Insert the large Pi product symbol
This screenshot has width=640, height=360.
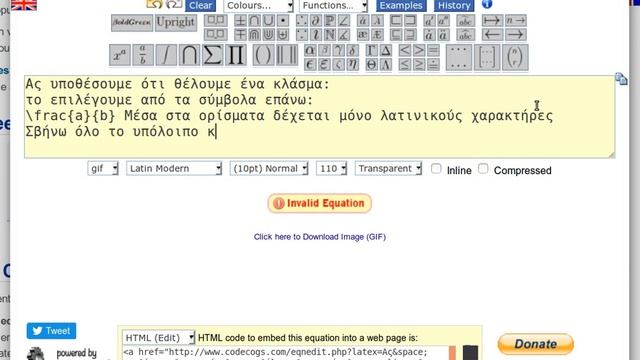tap(236, 56)
